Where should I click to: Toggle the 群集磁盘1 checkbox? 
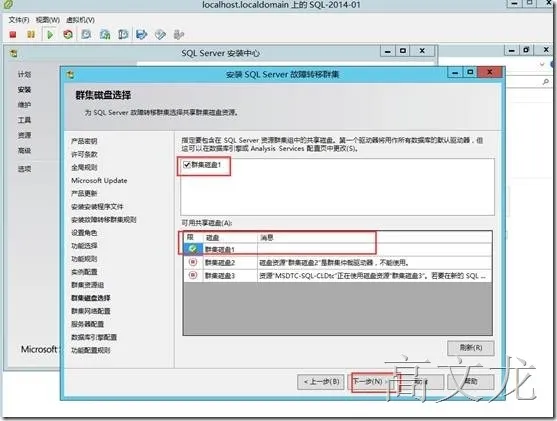click(x=186, y=164)
